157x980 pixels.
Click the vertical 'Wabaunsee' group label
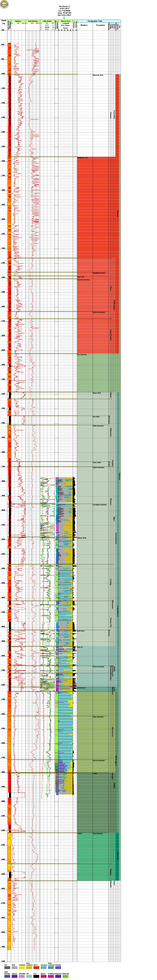coord(111,433)
